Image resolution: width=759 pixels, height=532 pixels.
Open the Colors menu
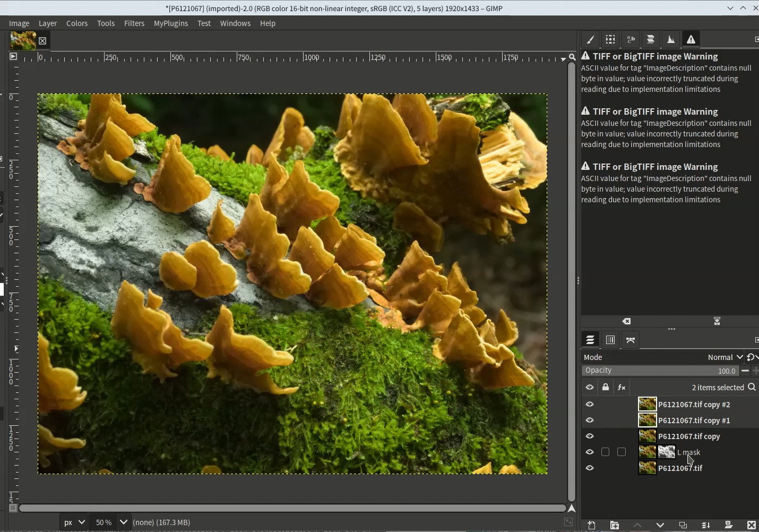[77, 23]
